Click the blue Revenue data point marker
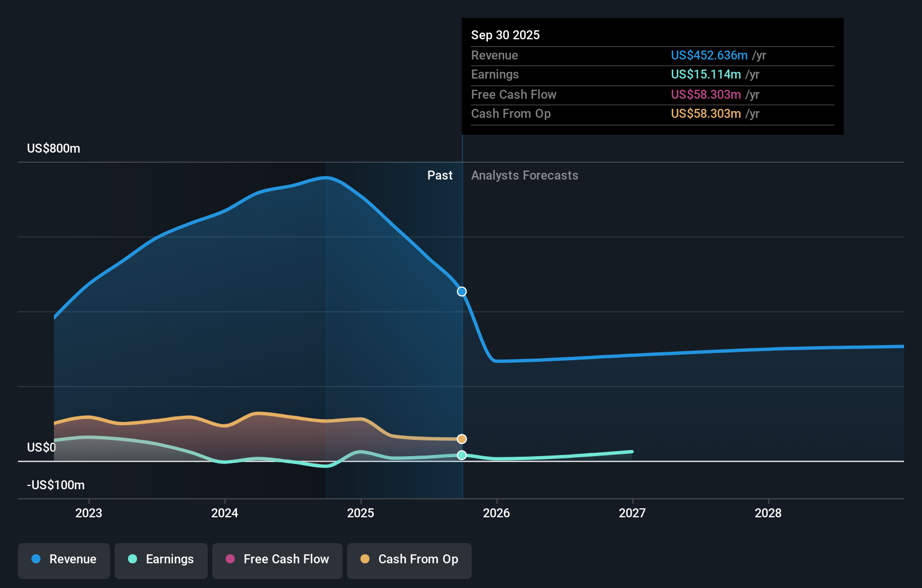This screenshot has width=922, height=588. 462,292
